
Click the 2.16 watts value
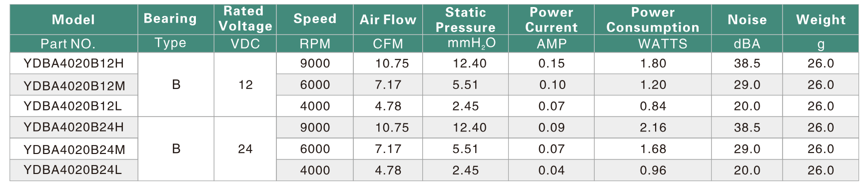click(653, 127)
